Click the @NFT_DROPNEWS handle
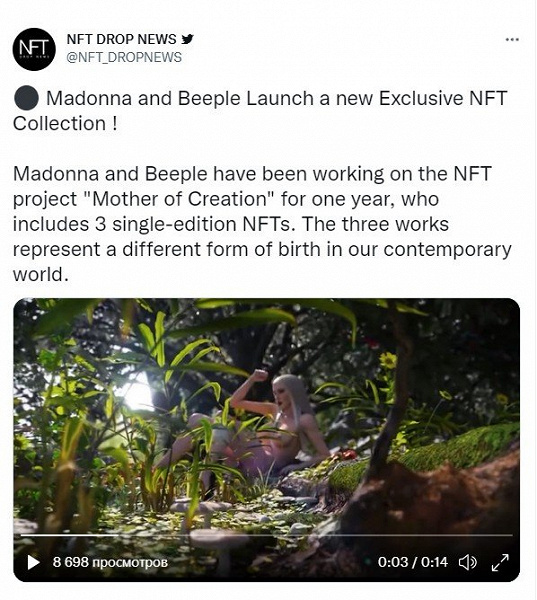The width and height of the screenshot is (537, 600). click(124, 57)
